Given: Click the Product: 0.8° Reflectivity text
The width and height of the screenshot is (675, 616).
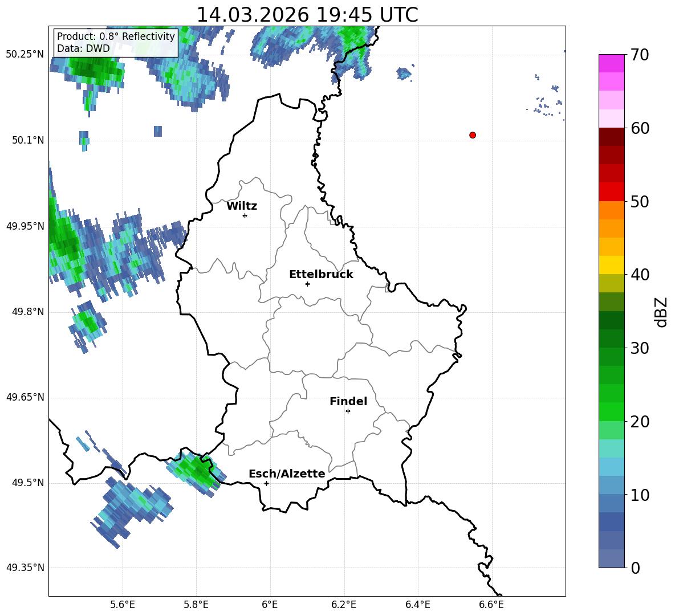Looking at the screenshot, I should [116, 36].
